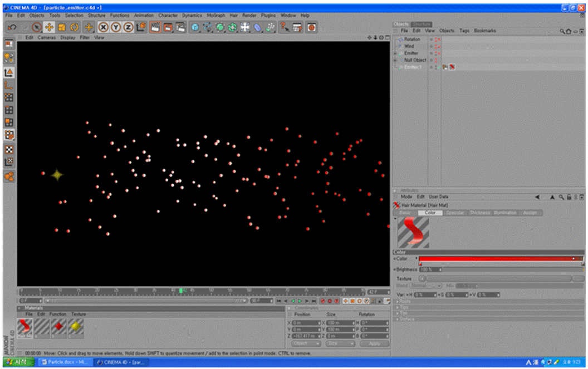
Task: Toggle the red X enable flag of Rotation
Action: [x=438, y=40]
